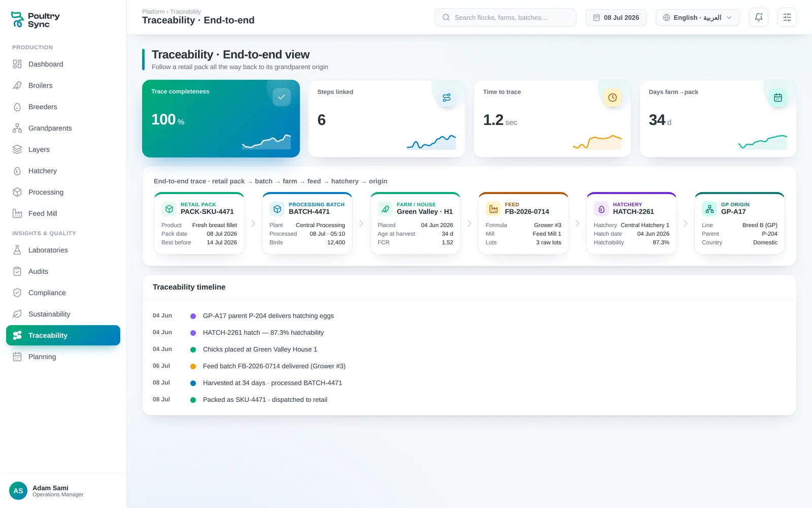Click the Steps linked route icon
The width and height of the screenshot is (812, 508).
click(447, 98)
